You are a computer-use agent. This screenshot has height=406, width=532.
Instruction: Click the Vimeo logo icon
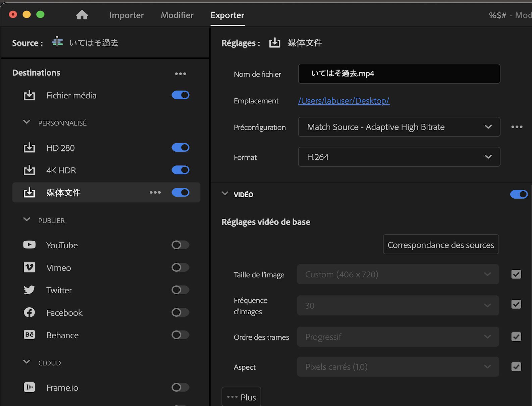coord(29,267)
